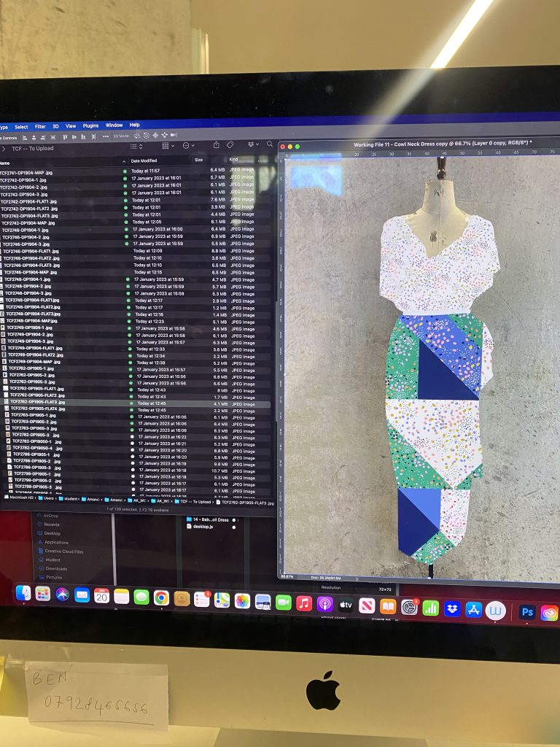This screenshot has height=747, width=560.
Task: Select Pictures in rear Finder sidebar
Action: click(x=50, y=577)
